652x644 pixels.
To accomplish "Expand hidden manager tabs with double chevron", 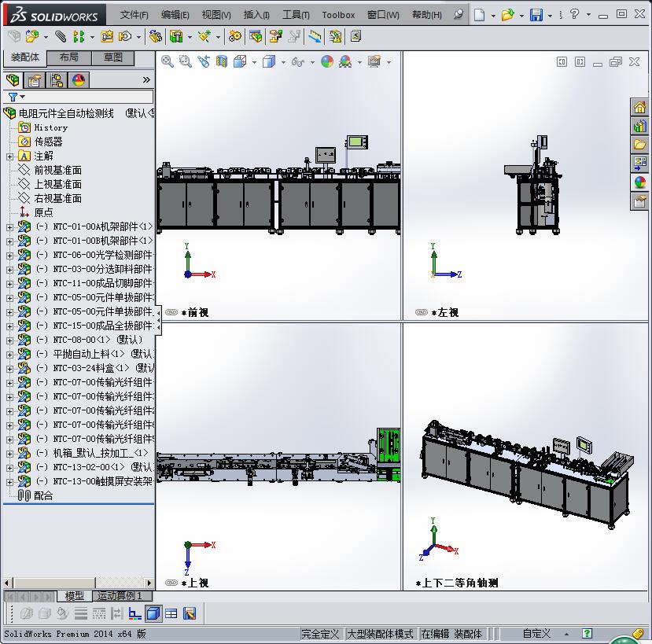I will [x=146, y=80].
